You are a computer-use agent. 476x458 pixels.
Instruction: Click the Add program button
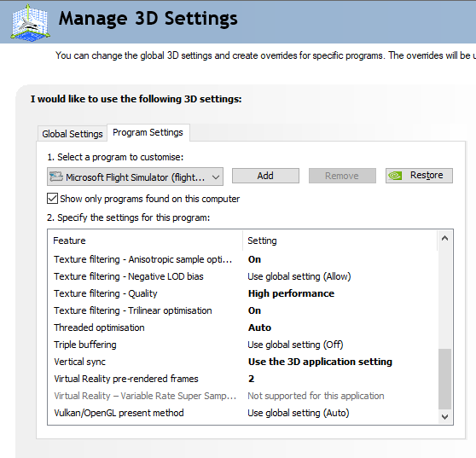tap(265, 176)
